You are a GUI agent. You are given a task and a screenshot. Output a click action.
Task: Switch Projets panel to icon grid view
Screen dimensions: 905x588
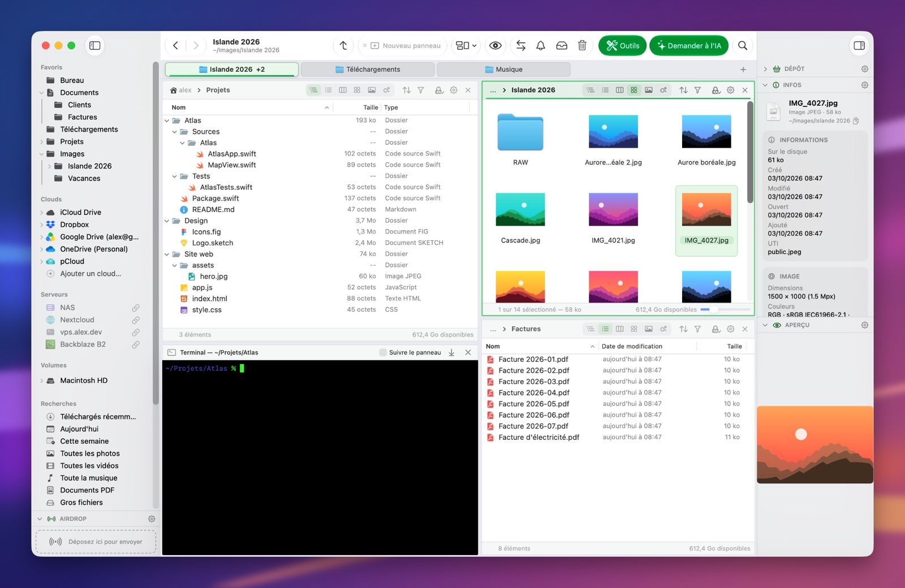coord(357,90)
